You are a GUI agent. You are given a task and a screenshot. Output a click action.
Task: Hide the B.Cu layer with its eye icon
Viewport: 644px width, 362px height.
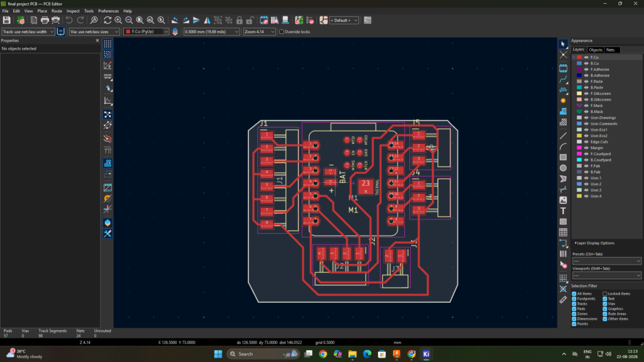pyautogui.click(x=586, y=63)
